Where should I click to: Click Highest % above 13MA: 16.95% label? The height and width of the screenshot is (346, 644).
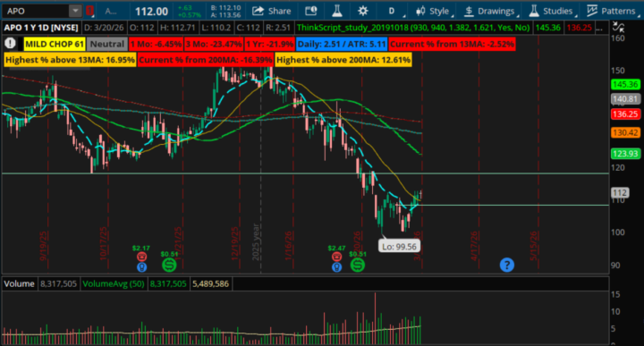(70, 60)
